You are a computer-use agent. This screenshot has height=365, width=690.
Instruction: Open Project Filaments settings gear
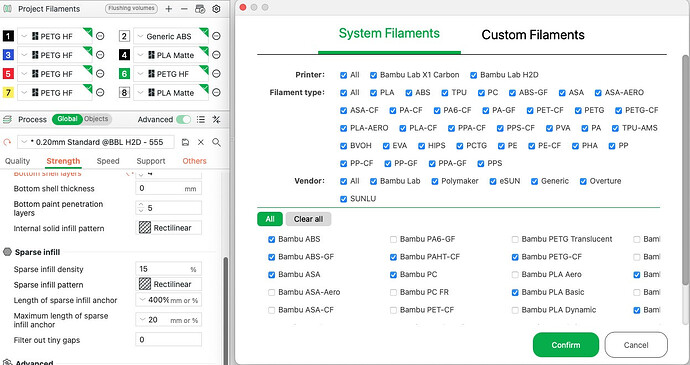coord(216,9)
